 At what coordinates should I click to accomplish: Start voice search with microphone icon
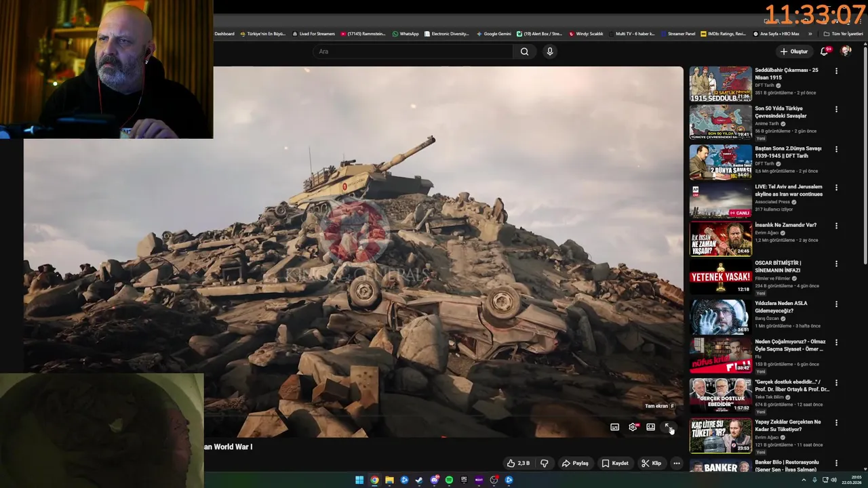tap(550, 52)
